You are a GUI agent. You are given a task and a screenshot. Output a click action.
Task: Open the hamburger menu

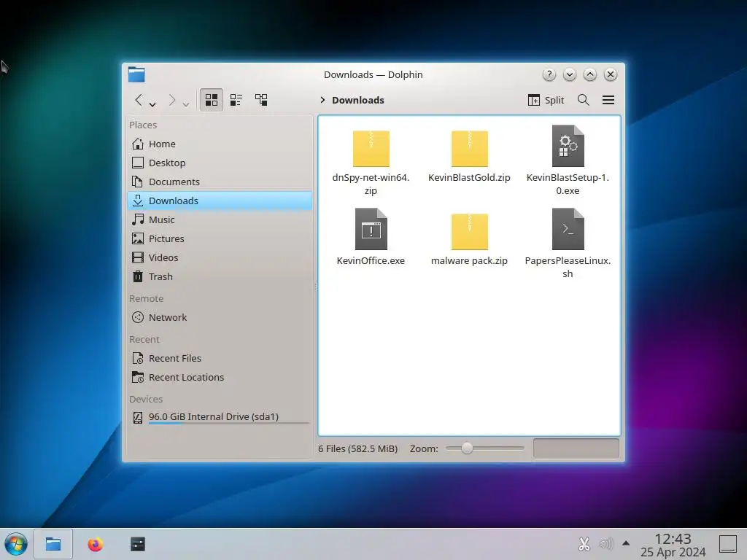(608, 100)
